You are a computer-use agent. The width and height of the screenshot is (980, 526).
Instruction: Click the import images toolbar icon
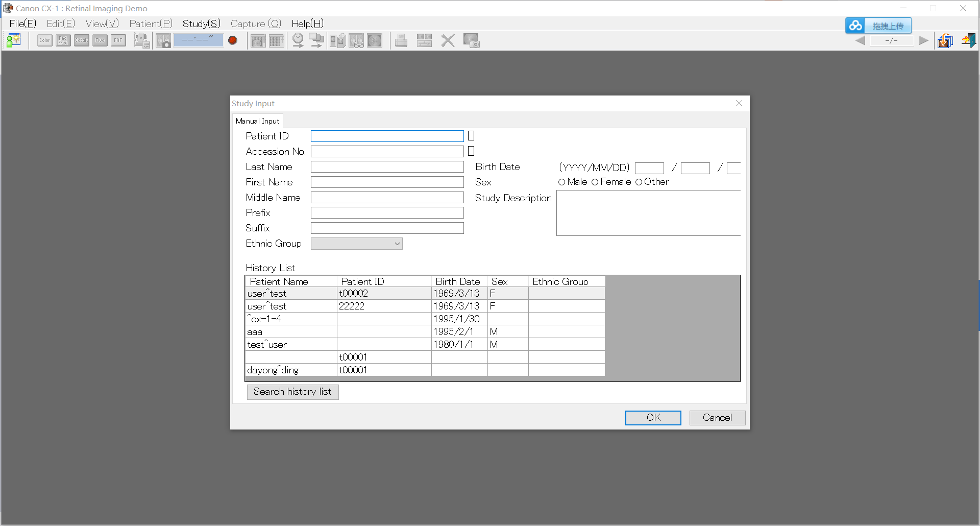coord(946,40)
